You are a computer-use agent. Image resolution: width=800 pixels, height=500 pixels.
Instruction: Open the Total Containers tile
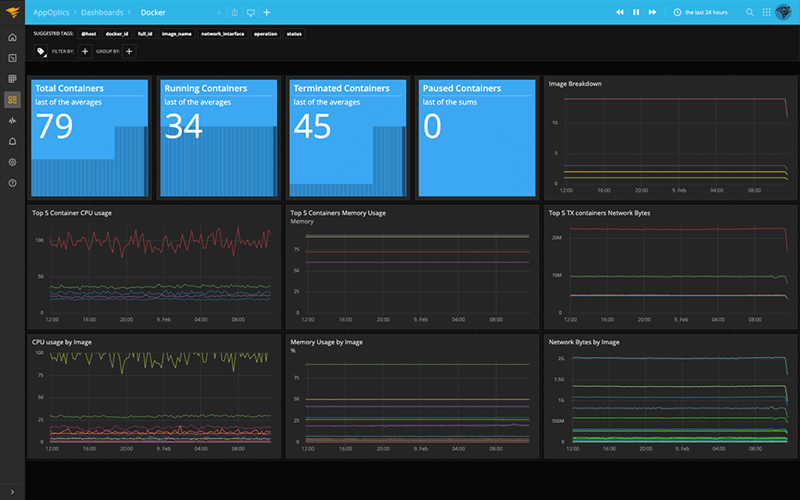[89, 138]
